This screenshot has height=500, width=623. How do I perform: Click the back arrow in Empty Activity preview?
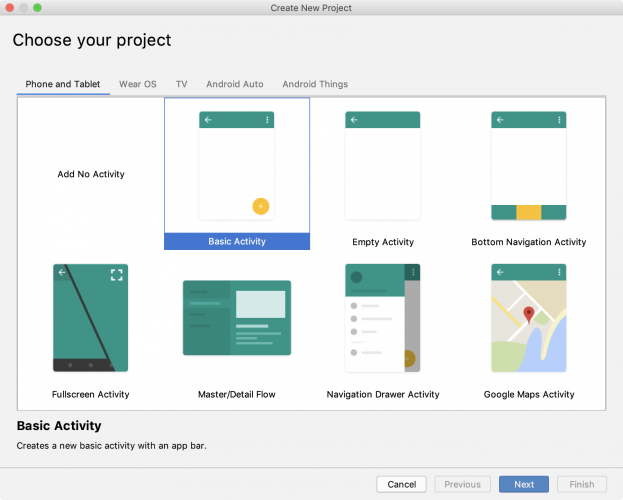354,120
